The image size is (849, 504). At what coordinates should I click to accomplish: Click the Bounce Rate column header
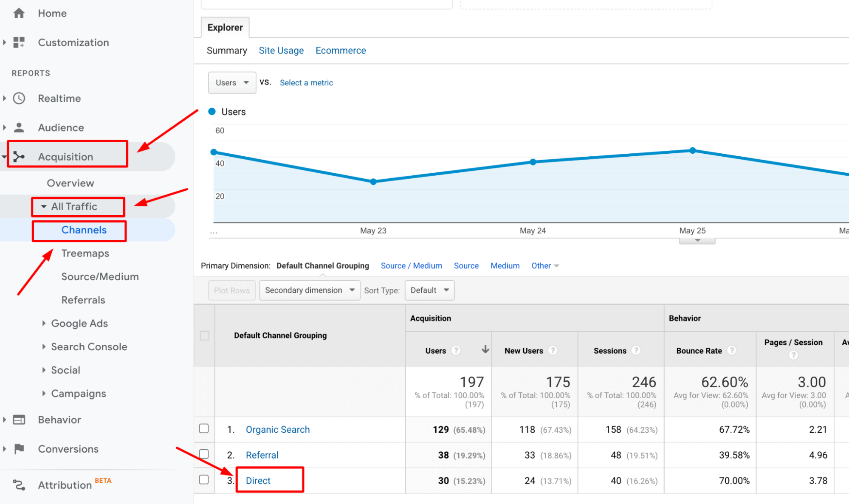pyautogui.click(x=699, y=350)
